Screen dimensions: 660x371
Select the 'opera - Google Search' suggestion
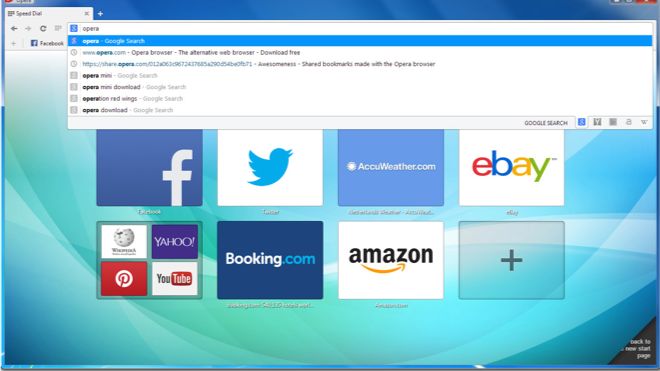(x=360, y=41)
